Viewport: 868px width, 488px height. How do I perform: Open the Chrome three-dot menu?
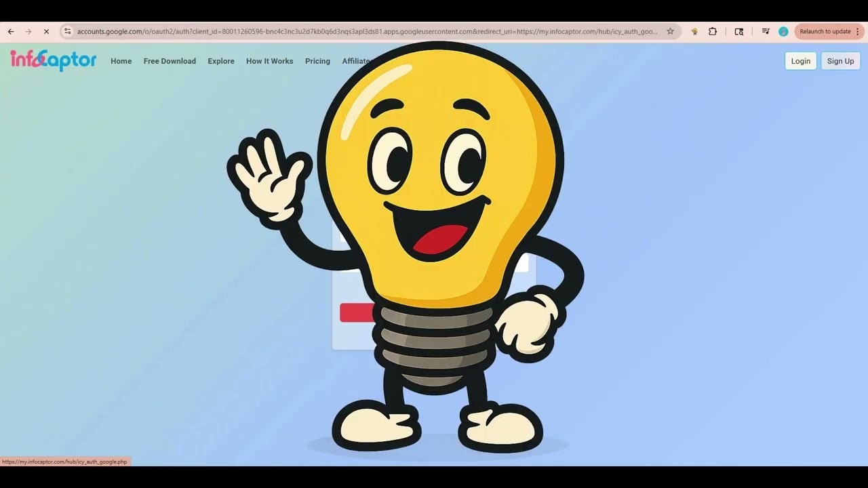tap(857, 31)
